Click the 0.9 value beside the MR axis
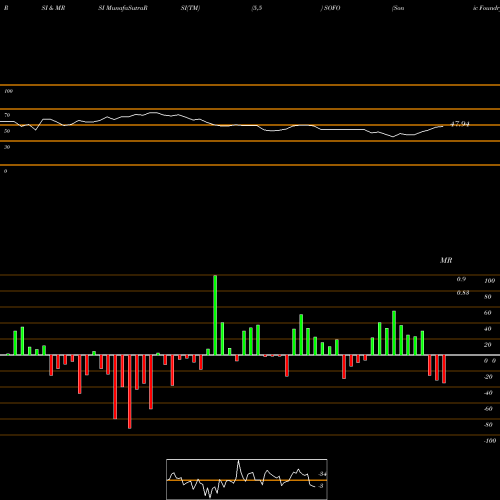 pyautogui.click(x=461, y=279)
